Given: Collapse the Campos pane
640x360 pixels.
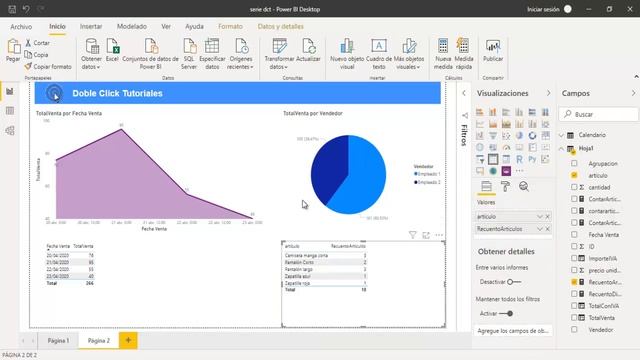Looking at the screenshot, I should [x=633, y=93].
